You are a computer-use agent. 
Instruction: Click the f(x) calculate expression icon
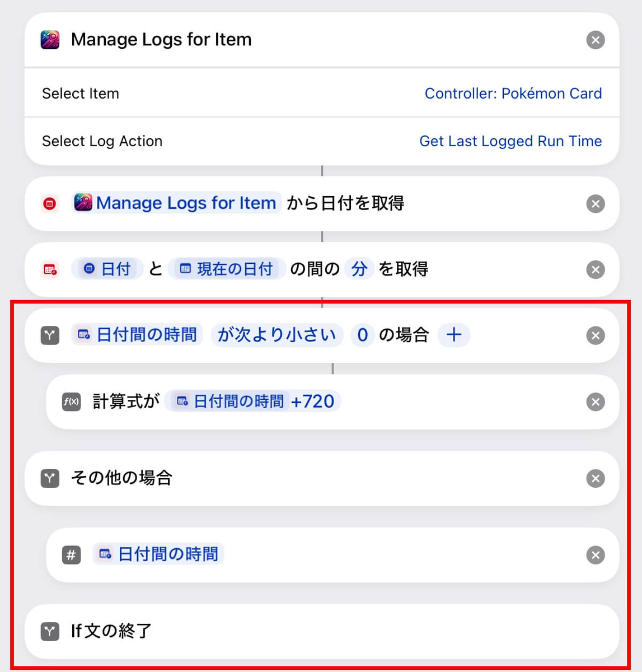point(71,402)
